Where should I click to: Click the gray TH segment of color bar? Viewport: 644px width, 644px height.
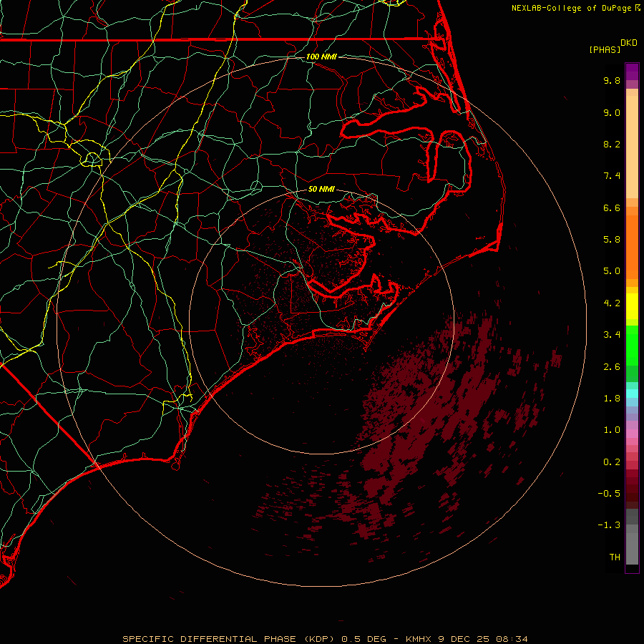[632, 546]
